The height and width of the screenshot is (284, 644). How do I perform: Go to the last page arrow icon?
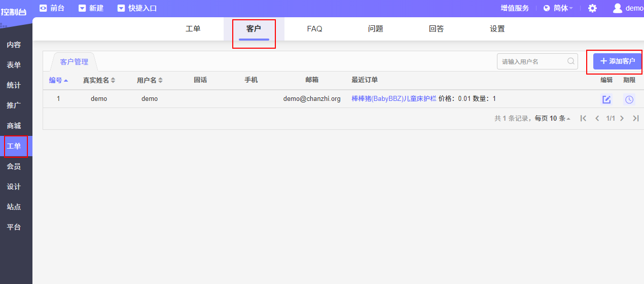[635, 118]
